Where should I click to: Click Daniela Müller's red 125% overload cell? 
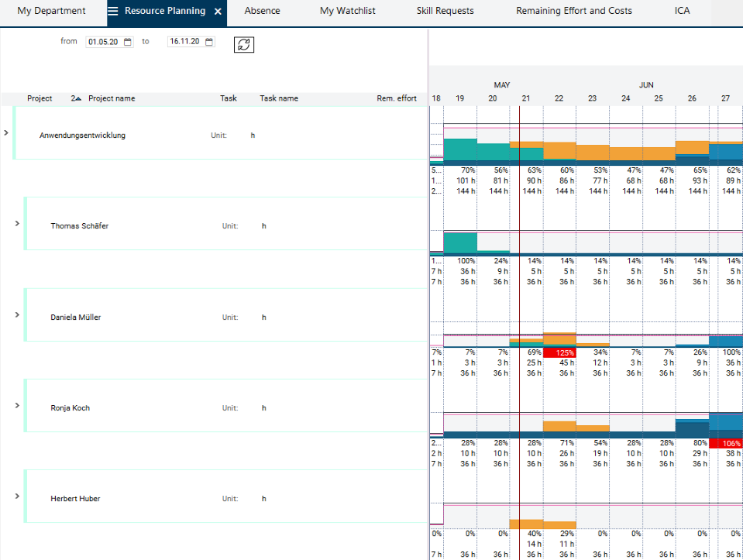(x=559, y=353)
